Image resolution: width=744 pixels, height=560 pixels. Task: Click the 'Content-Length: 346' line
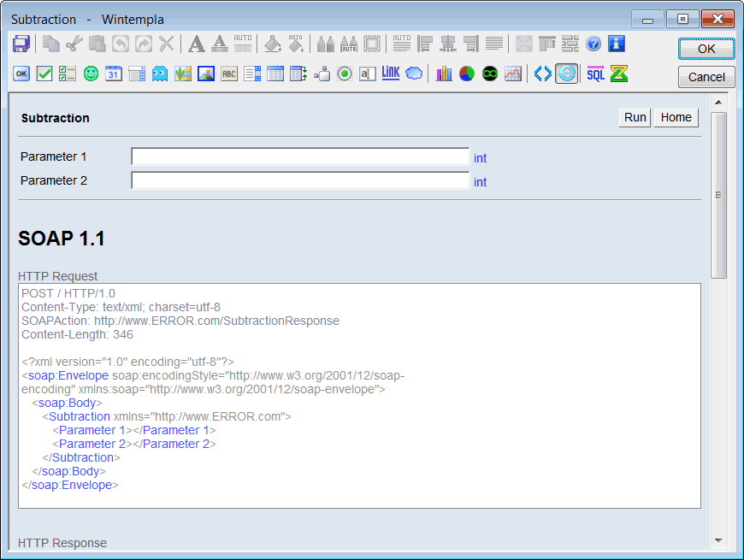77,335
